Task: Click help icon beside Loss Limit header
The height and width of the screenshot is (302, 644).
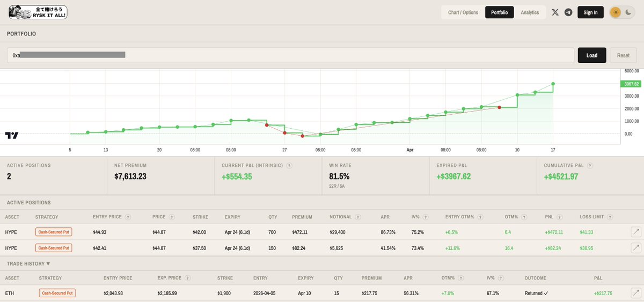Action: [x=610, y=217]
